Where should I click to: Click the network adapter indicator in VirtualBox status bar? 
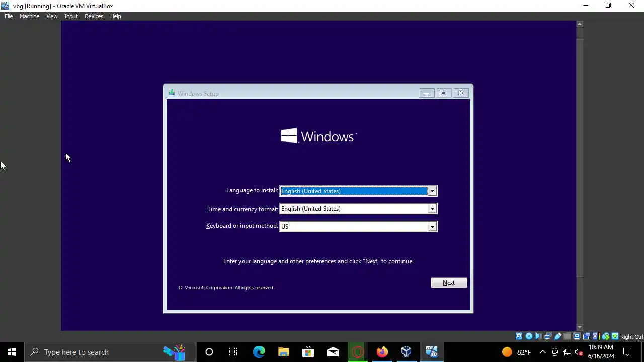click(548, 336)
